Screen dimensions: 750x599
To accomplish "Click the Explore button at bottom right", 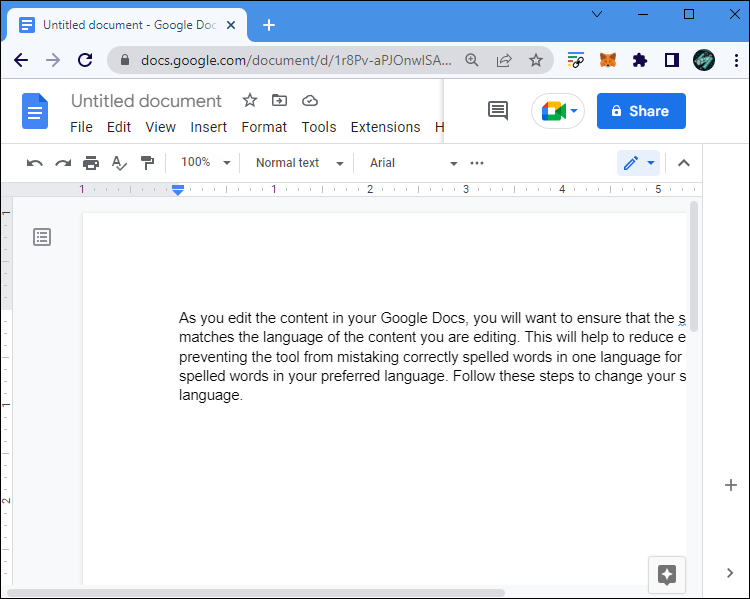I will [x=667, y=575].
